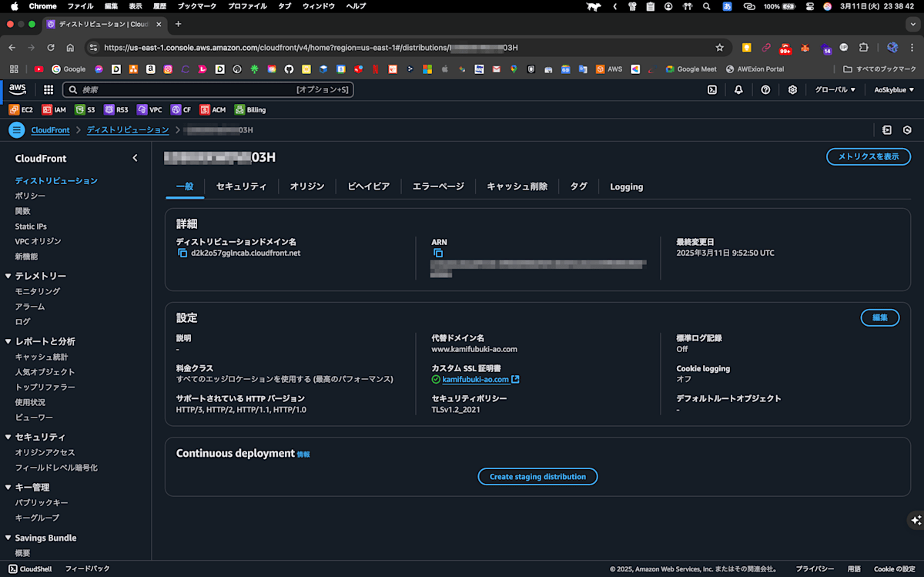Open the VPC shortcut

[149, 110]
